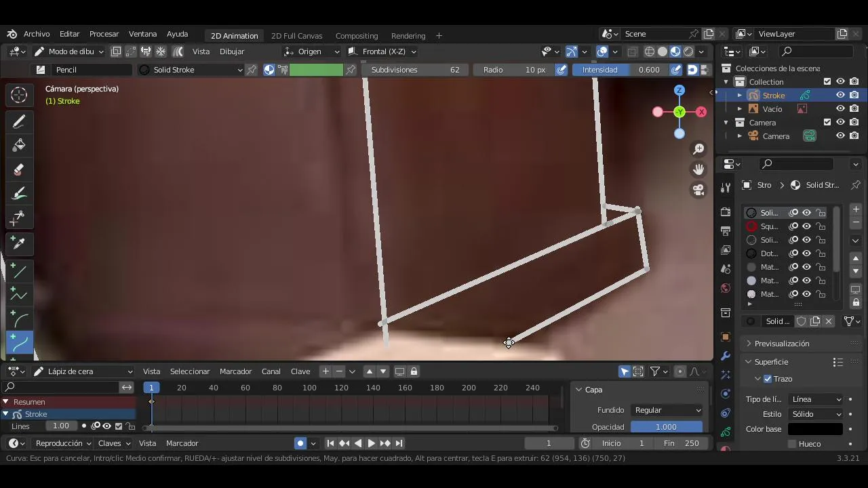Open the Ventana menu
Screen dimensions: 868x488
tap(142, 34)
